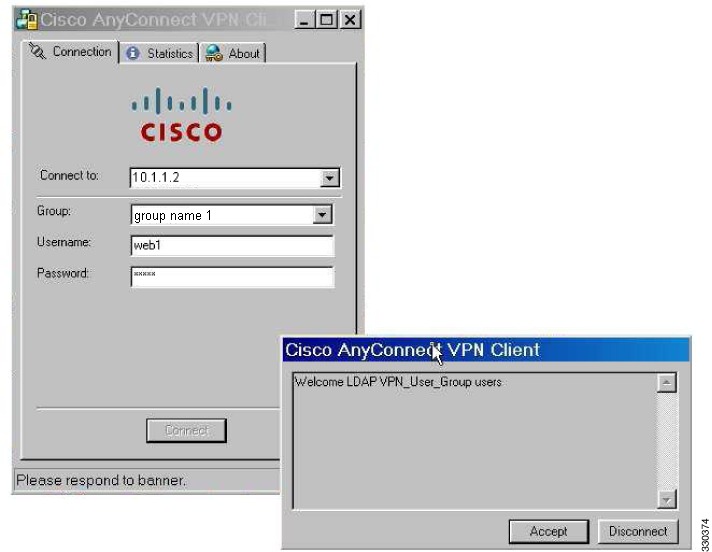
Task: Click the Connect to label
Action: [x=69, y=175]
